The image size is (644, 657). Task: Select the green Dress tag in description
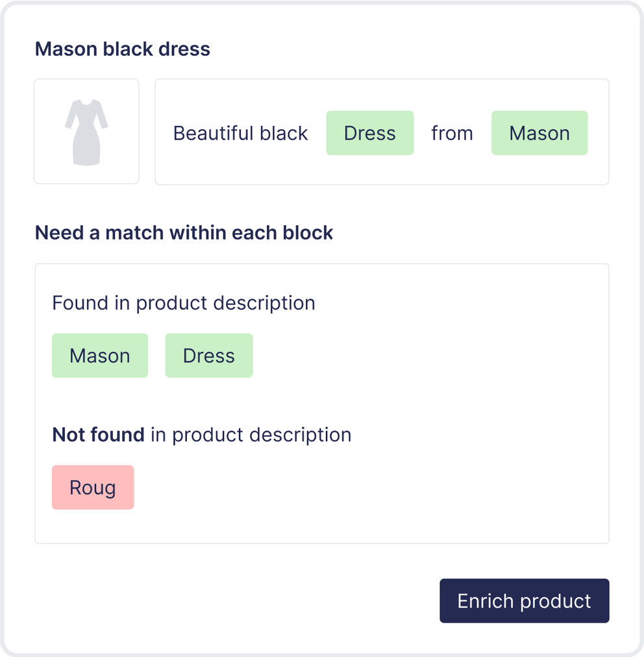[369, 132]
